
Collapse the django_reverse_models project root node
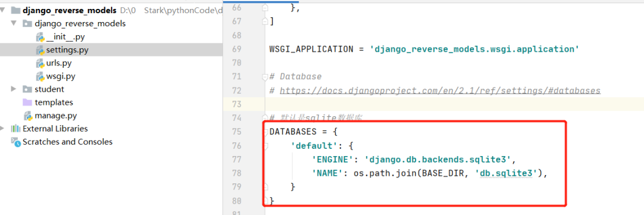[3, 10]
